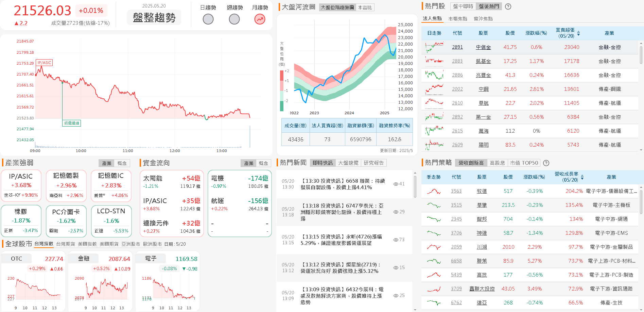The height and width of the screenshot is (312, 644).
Task: Click the weekly trend (週趨勢) indicator circle
Action: tap(234, 19)
